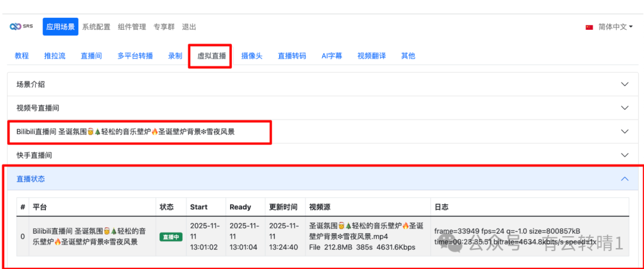Click the 快手直播间 accordion title
Viewport: 644px width, 269px height.
[34, 155]
